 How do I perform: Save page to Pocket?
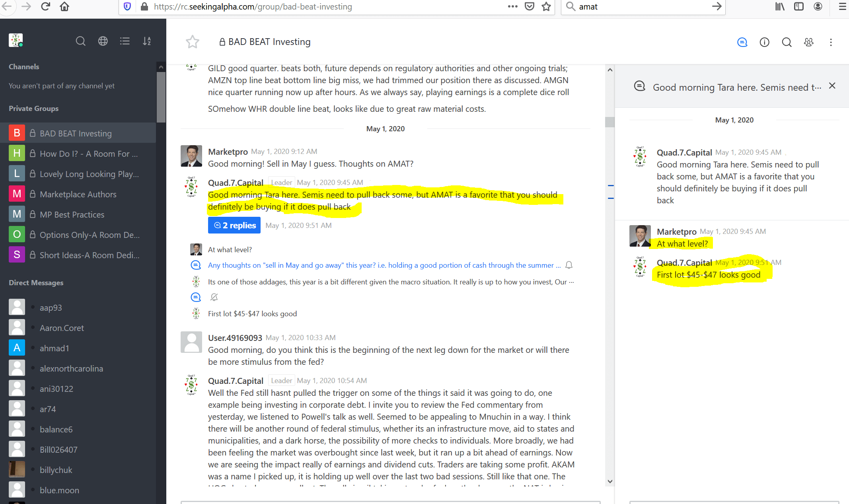click(x=530, y=6)
